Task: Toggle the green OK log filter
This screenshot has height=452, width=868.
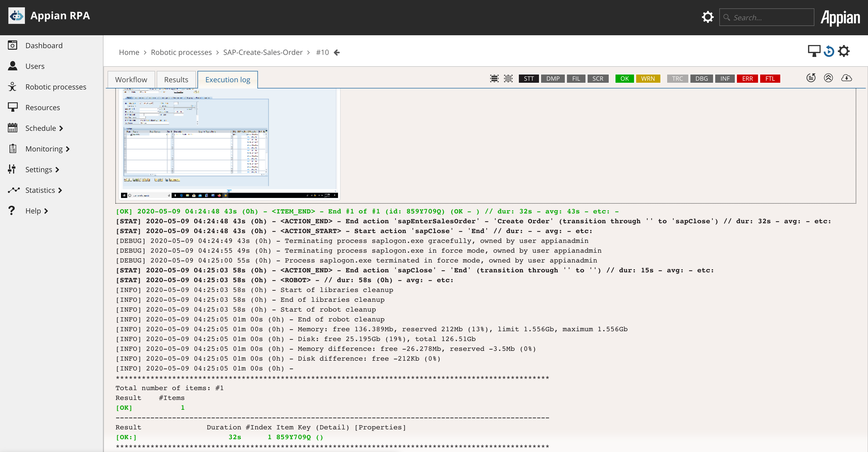Action: [624, 78]
